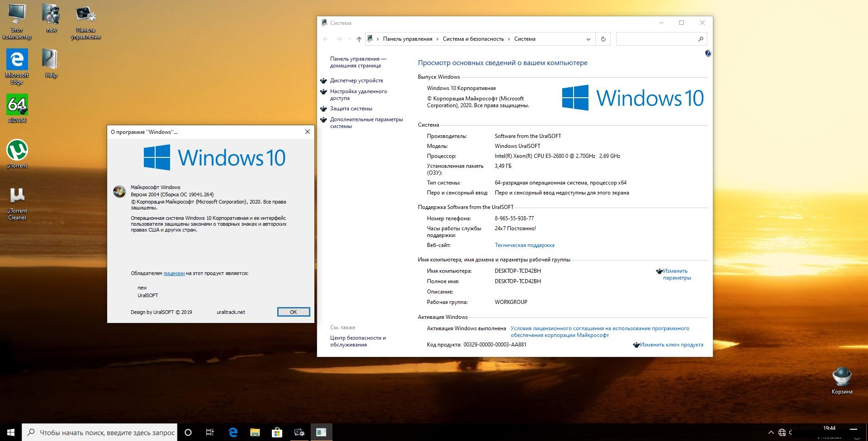The height and width of the screenshot is (441, 868).
Task: Go up one level in System window
Action: pyautogui.click(x=359, y=39)
